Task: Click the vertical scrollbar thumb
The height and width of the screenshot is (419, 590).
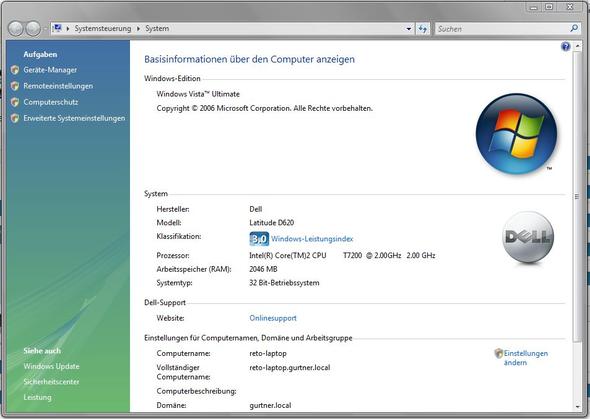Action: click(577, 196)
